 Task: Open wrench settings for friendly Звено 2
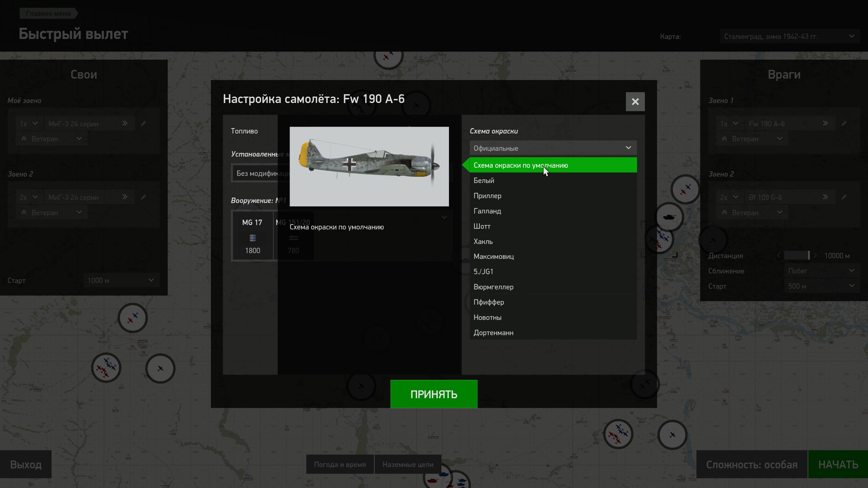click(143, 197)
